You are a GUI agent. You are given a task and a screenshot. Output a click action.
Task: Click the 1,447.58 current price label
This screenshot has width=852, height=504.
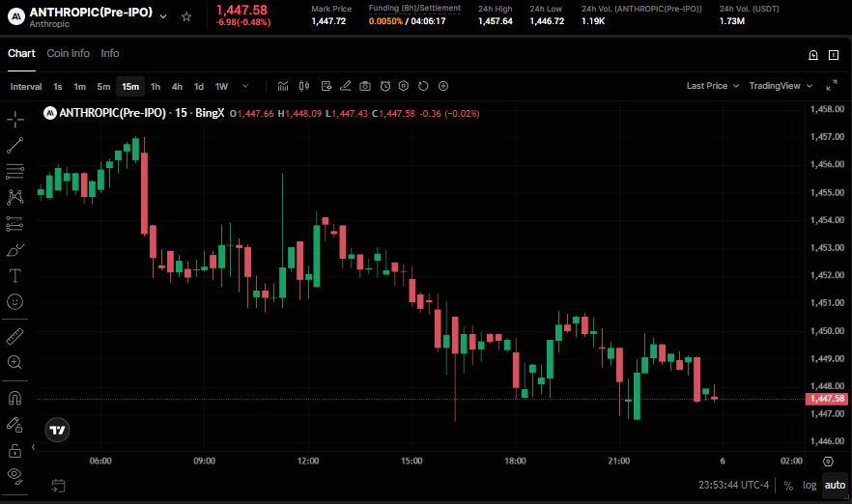pyautogui.click(x=827, y=399)
